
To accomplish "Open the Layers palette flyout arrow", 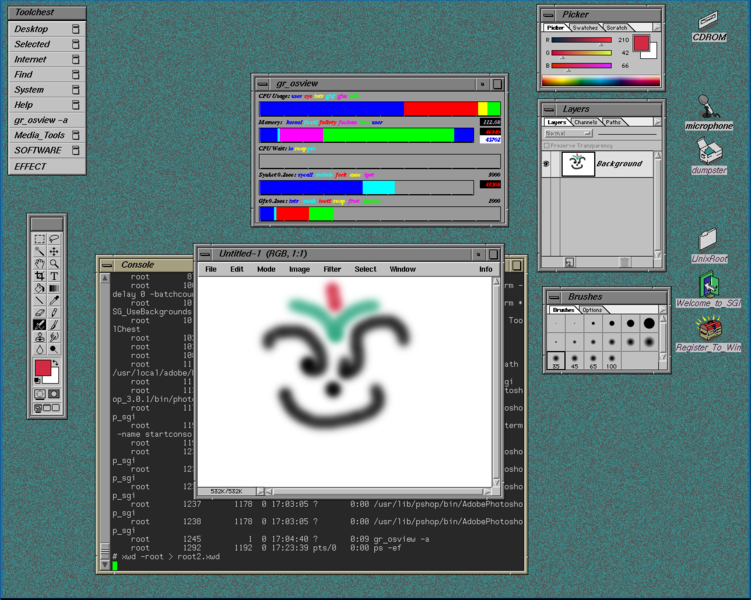I will pos(657,123).
